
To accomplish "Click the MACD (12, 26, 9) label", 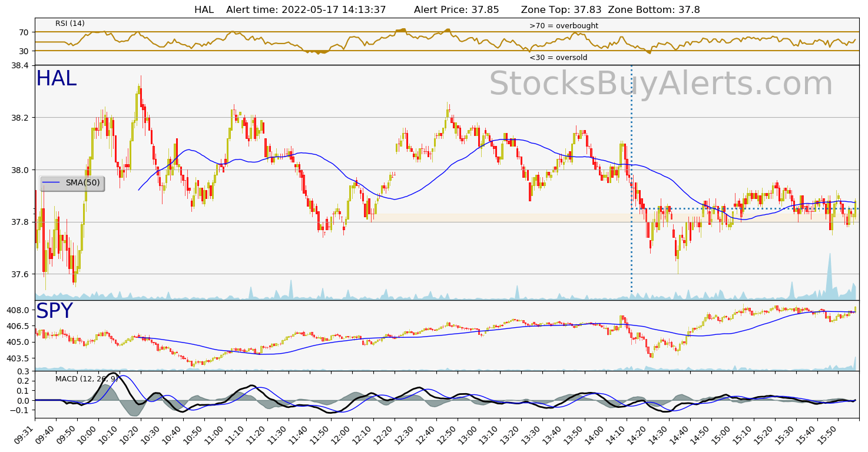I will click(87, 379).
